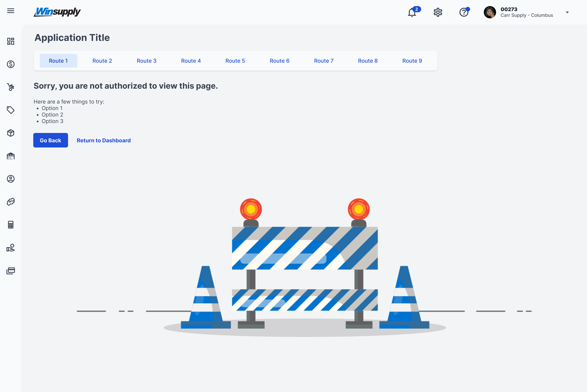This screenshot has width=587, height=392.
Task: Switch to the Route 7 tab
Action: [324, 61]
